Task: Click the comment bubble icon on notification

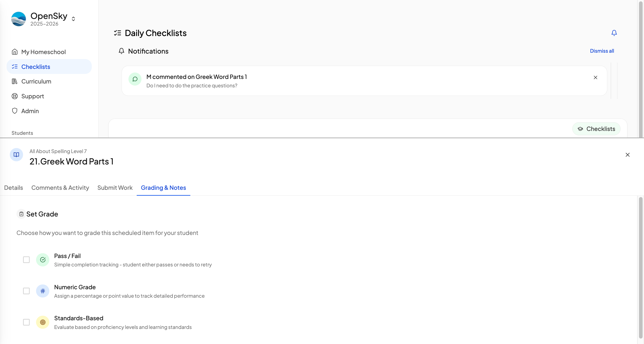Action: pyautogui.click(x=135, y=79)
